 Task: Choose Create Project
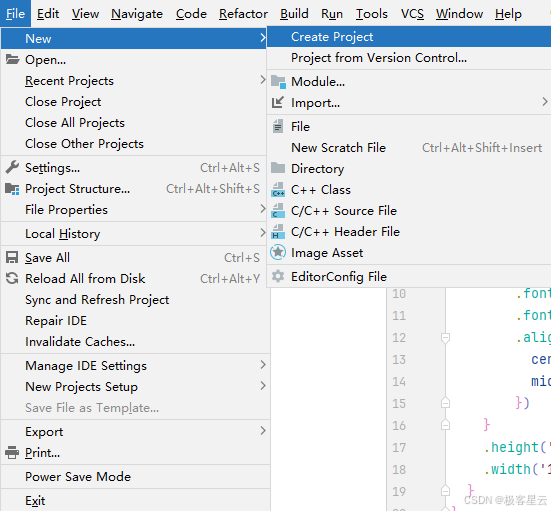[x=409, y=37]
